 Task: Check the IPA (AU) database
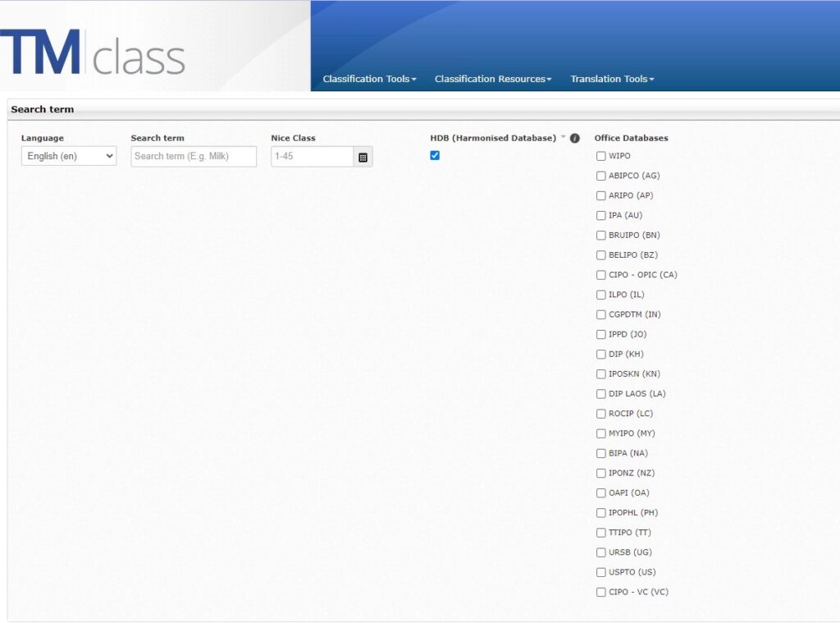(601, 216)
